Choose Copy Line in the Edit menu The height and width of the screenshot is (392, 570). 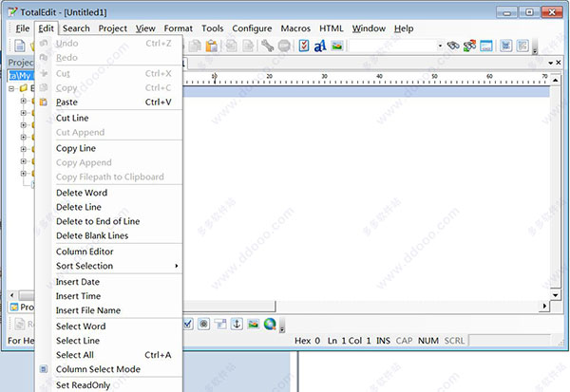[x=109, y=148]
